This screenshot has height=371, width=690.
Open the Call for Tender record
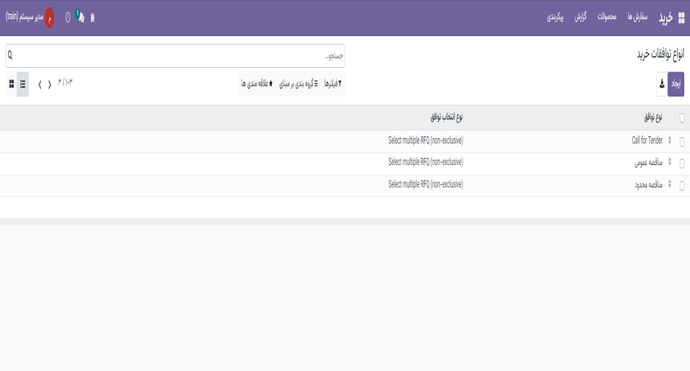(x=647, y=140)
